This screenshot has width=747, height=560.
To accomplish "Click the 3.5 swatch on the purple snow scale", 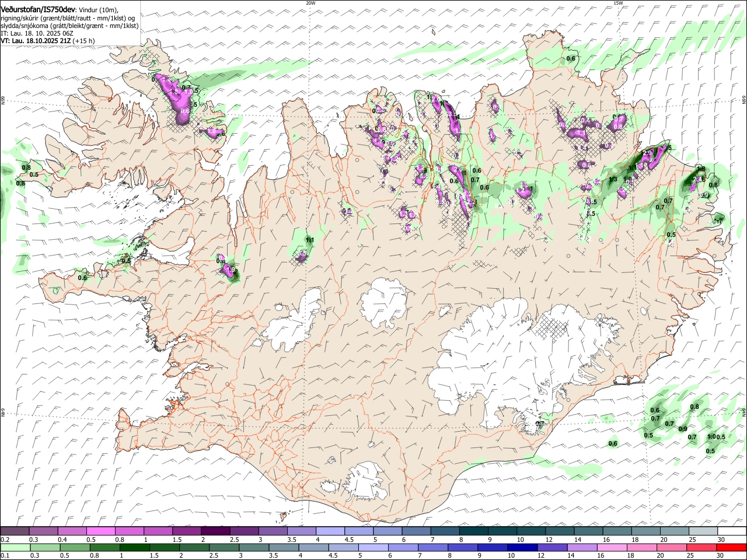I will 301,531.
